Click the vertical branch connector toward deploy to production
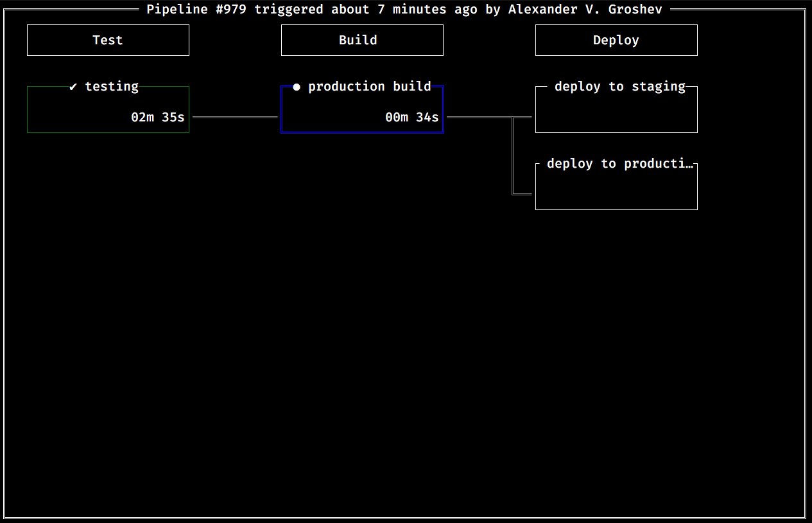 [513, 157]
